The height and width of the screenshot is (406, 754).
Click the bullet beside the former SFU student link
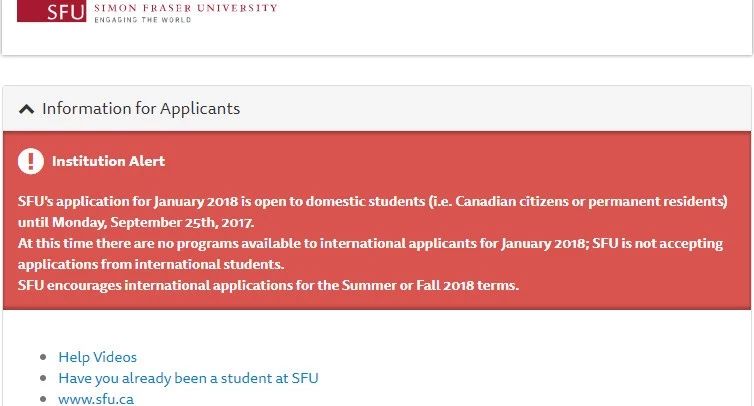[x=42, y=379]
